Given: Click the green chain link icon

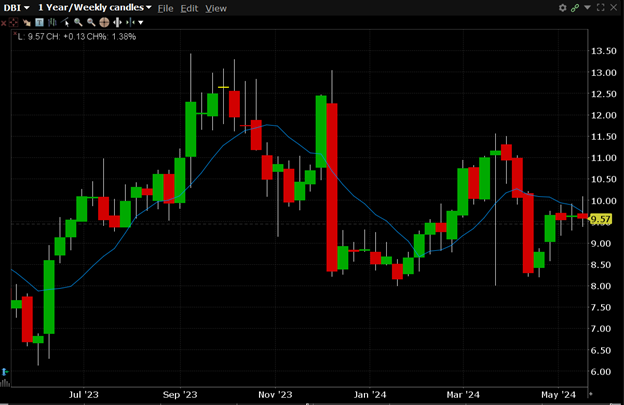Looking at the screenshot, I should [x=575, y=8].
